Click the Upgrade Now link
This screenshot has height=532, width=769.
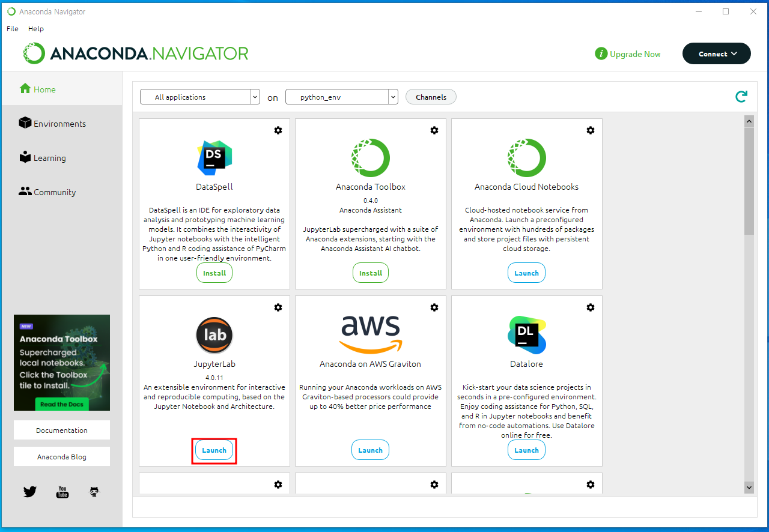pyautogui.click(x=635, y=54)
